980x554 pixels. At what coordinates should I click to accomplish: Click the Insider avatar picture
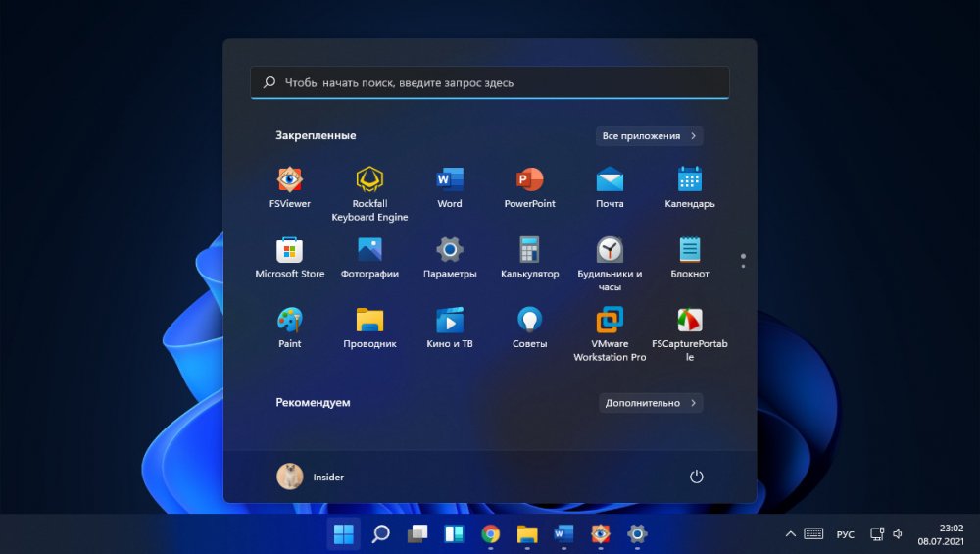tap(289, 477)
